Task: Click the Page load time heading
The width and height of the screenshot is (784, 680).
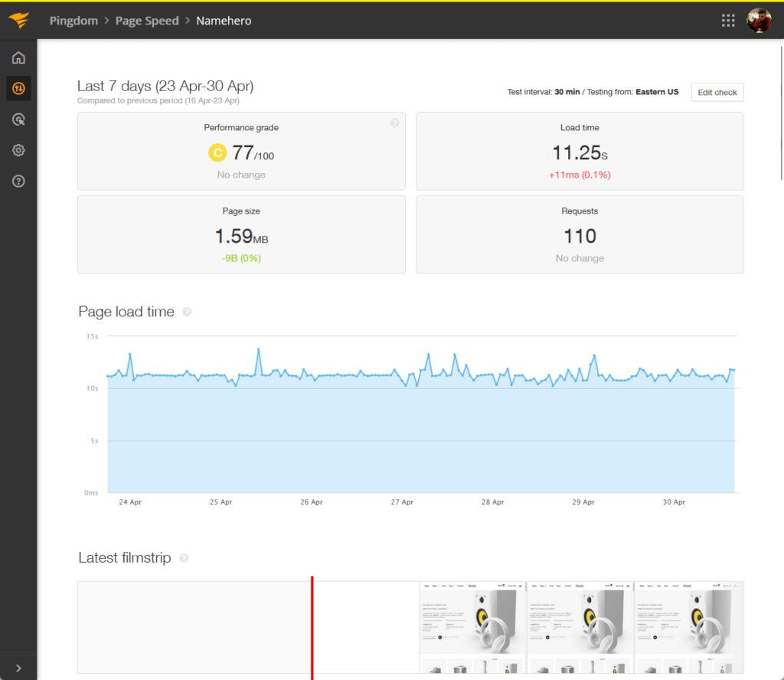Action: [x=126, y=312]
